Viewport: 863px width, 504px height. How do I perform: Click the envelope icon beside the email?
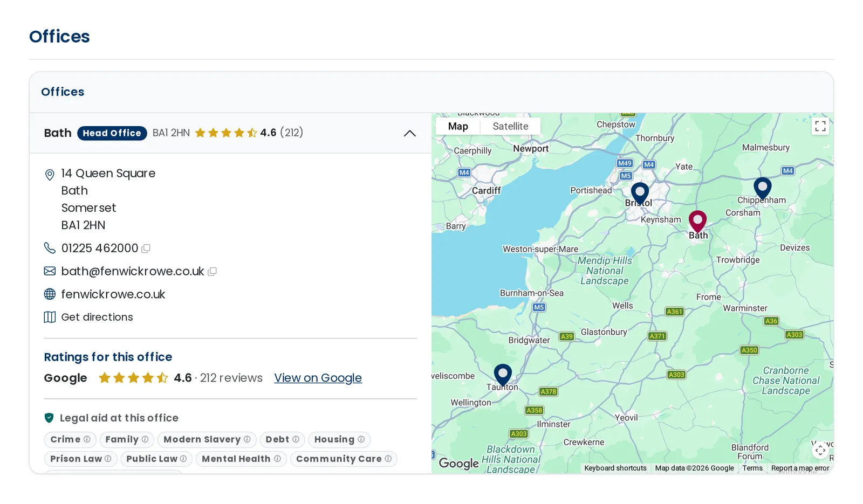pyautogui.click(x=50, y=271)
